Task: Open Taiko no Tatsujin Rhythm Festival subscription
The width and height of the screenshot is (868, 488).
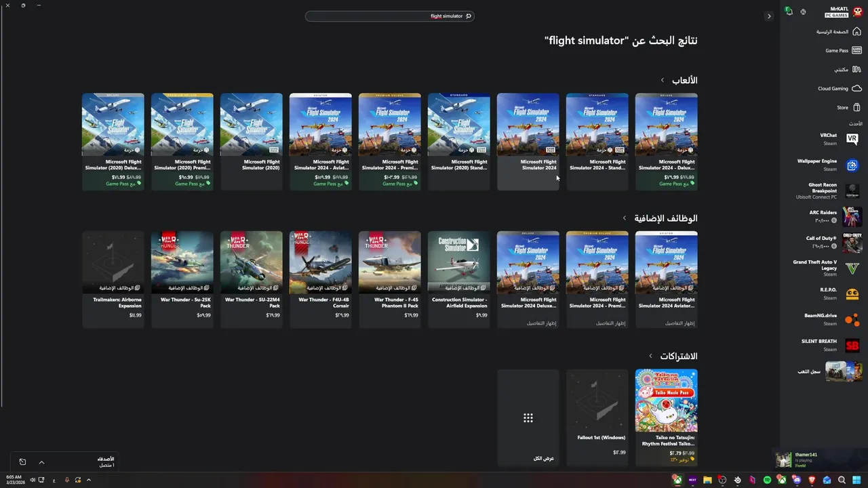Action: [x=667, y=418]
